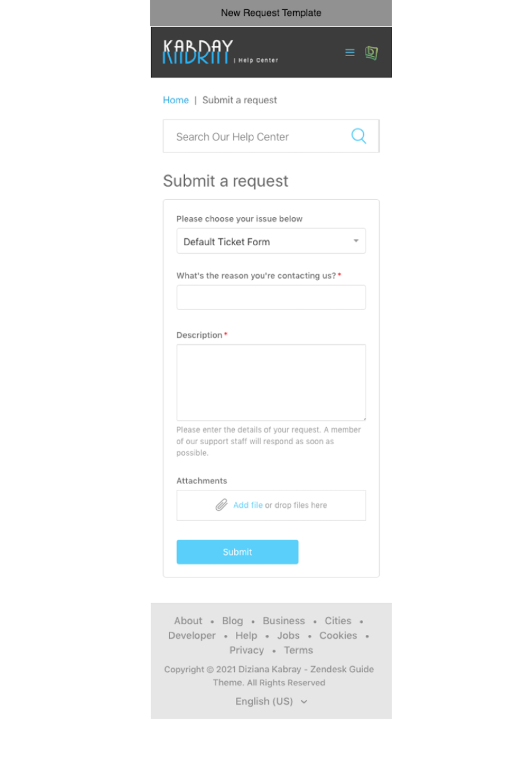Select the Developer footer link

tap(191, 636)
